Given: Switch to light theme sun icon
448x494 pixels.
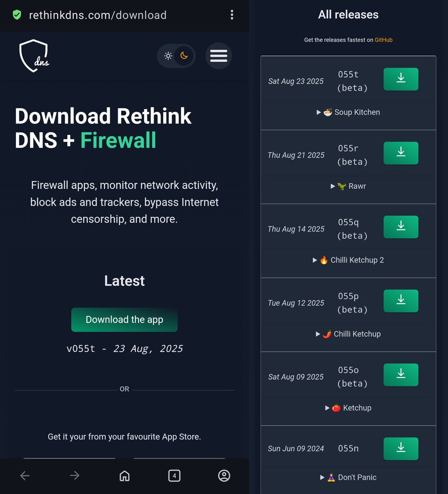Looking at the screenshot, I should coord(168,56).
